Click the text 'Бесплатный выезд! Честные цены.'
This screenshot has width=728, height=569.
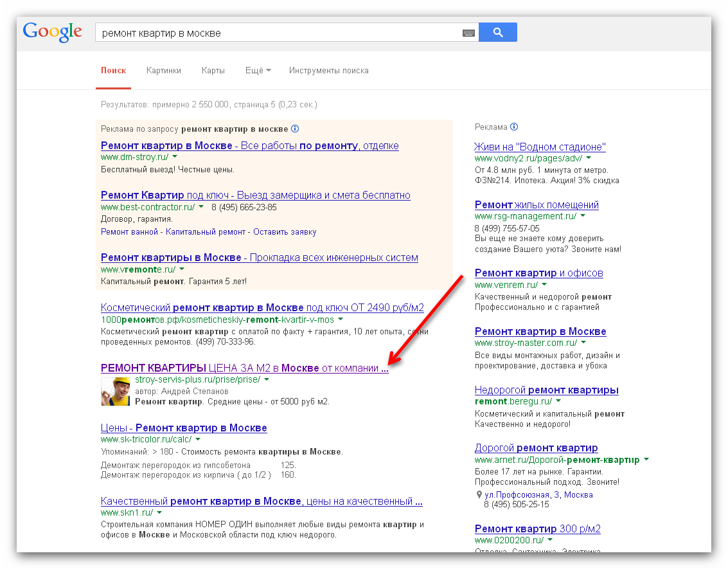click(168, 170)
